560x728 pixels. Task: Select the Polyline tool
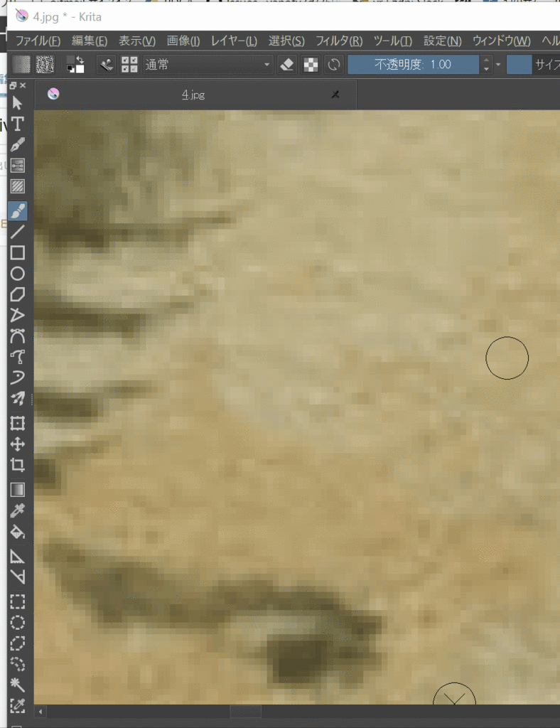coord(18,315)
